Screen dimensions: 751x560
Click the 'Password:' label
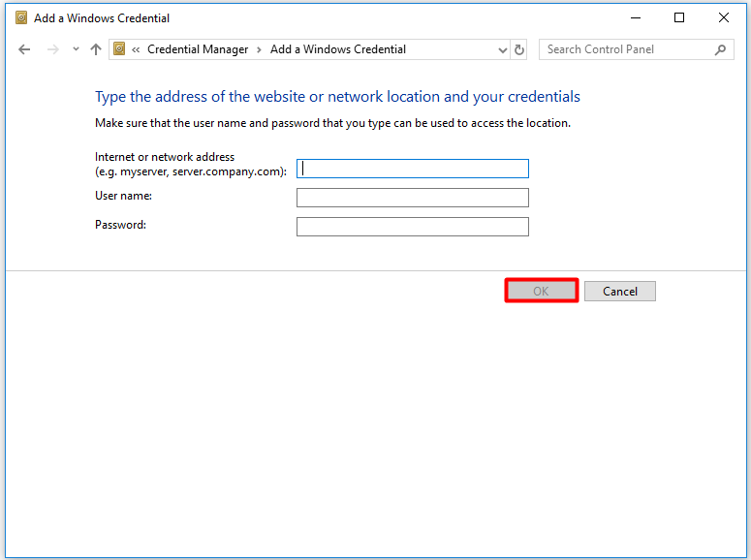point(120,225)
